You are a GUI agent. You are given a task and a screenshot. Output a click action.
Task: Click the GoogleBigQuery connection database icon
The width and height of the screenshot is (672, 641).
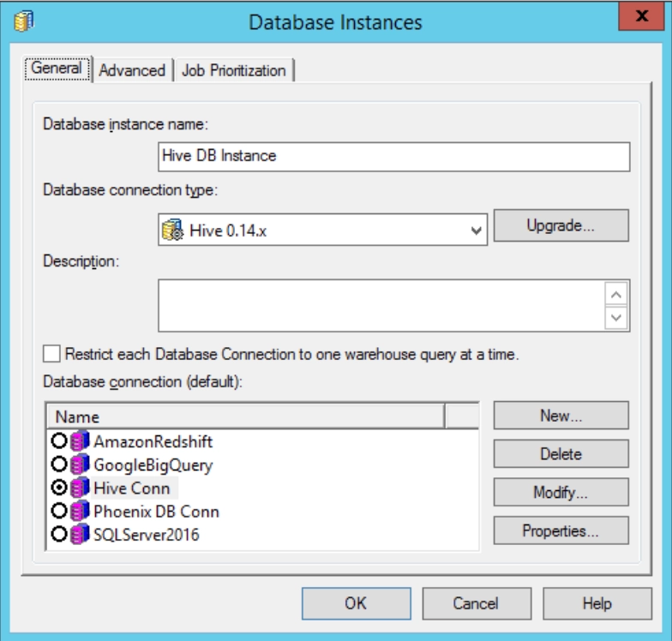pyautogui.click(x=80, y=464)
